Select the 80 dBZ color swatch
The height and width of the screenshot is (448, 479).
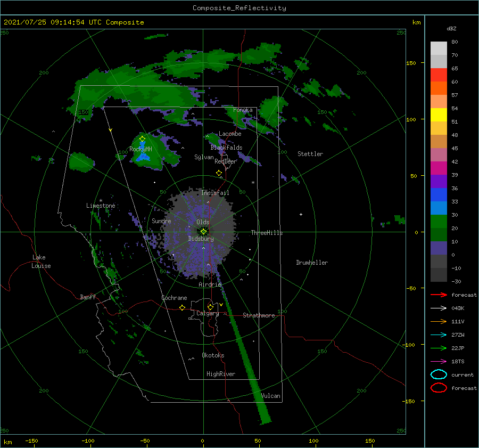[x=439, y=48]
